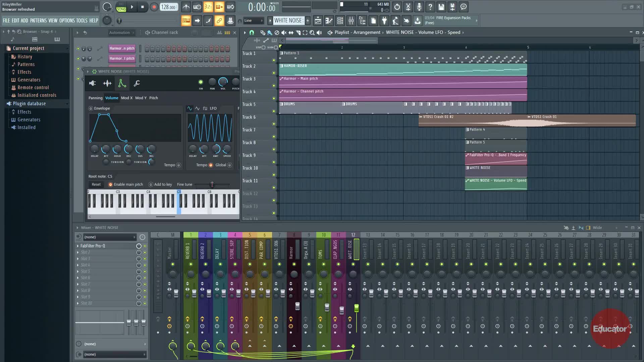Click the one-click audio recording microphone icon

click(419, 7)
